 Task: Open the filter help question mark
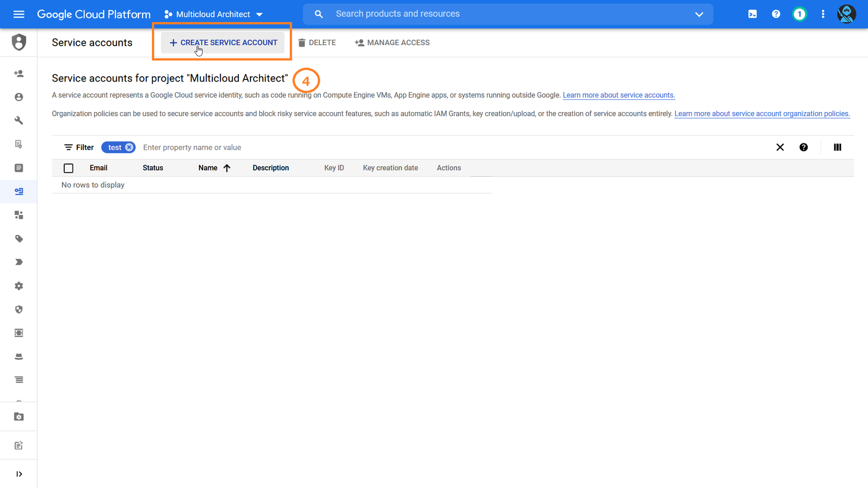804,147
